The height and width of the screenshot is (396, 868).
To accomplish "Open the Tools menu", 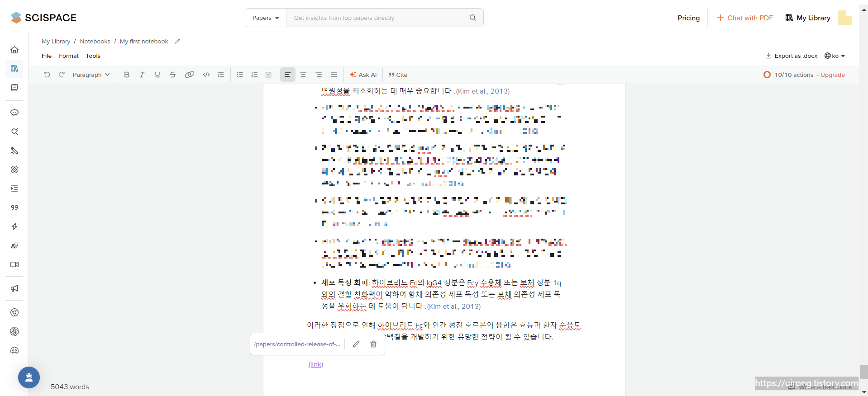I will (93, 56).
